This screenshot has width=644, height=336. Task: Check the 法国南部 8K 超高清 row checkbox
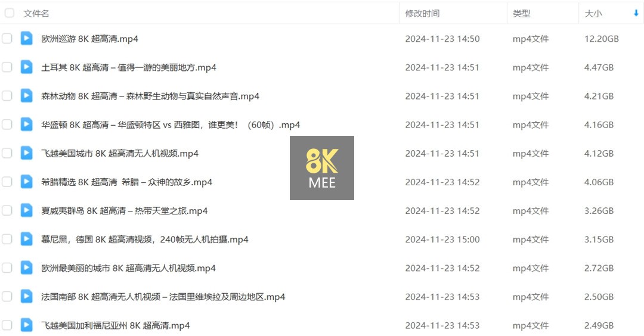(7, 297)
